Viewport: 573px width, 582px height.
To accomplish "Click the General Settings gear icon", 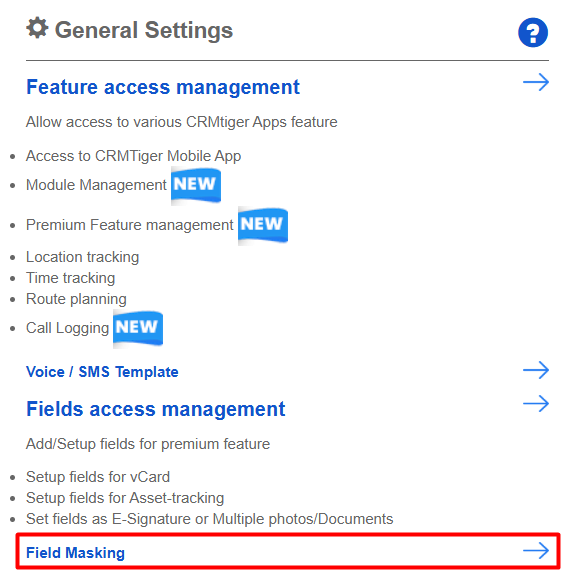I will click(x=37, y=28).
